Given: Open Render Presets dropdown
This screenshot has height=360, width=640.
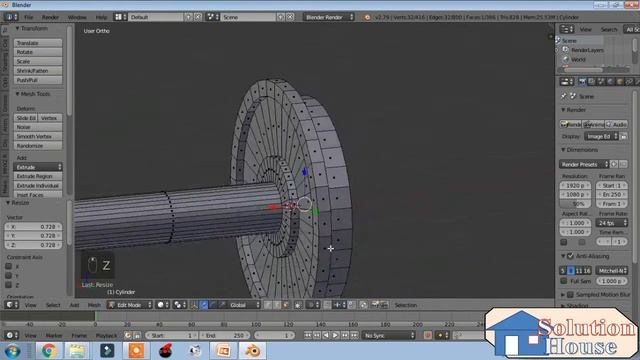Looking at the screenshot, I should [584, 164].
